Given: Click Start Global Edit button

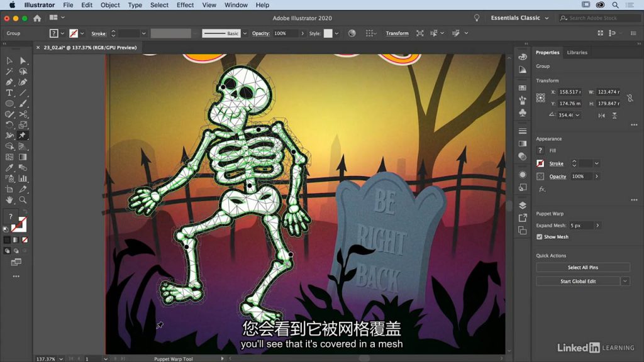Looking at the screenshot, I should click(x=578, y=281).
